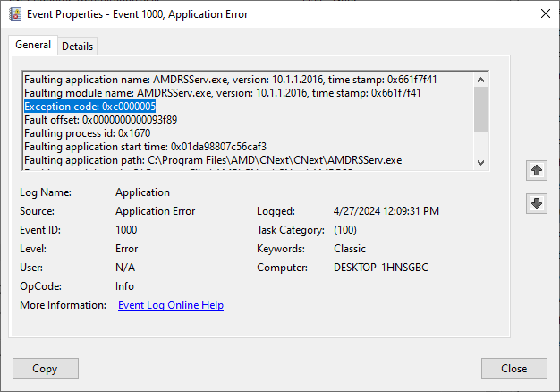Screen dimensions: 560x392
Task: Click the Faulting module name line
Action: (223, 93)
